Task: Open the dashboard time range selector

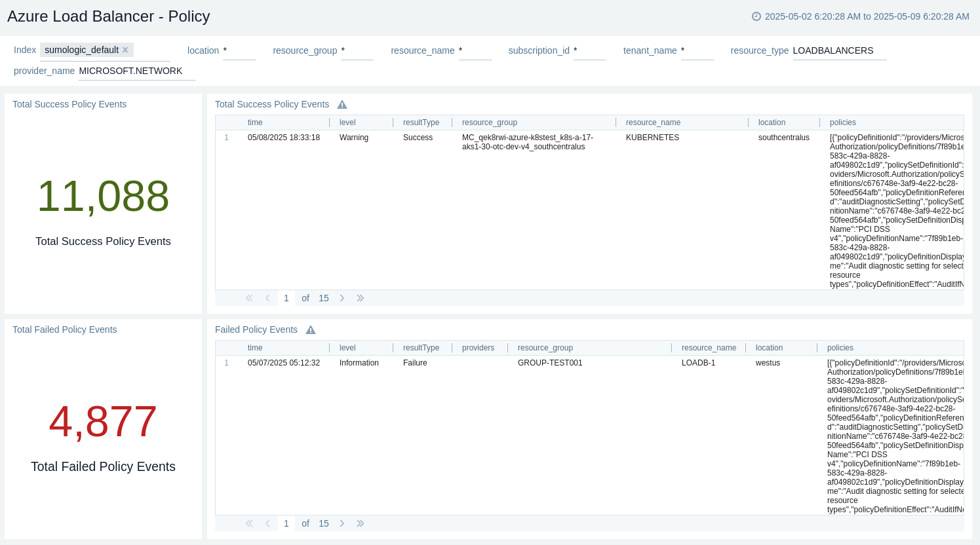Action: (861, 16)
